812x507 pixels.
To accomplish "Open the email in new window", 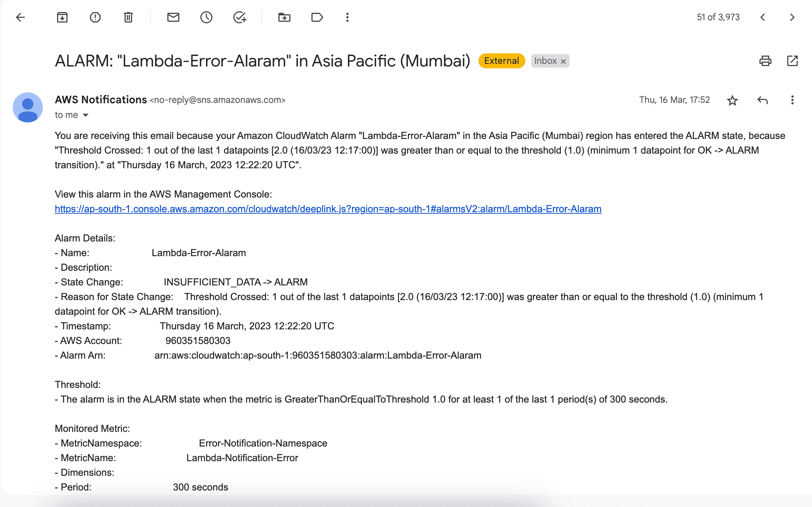I will point(792,61).
